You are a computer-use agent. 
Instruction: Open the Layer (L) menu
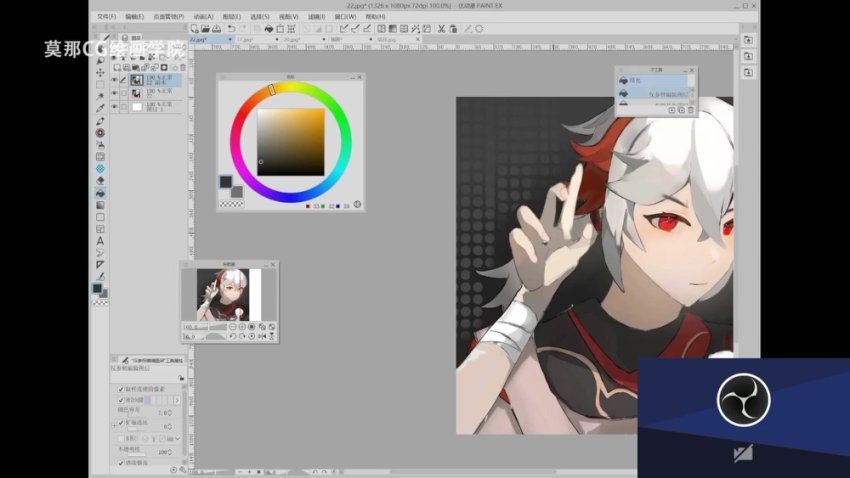click(231, 17)
